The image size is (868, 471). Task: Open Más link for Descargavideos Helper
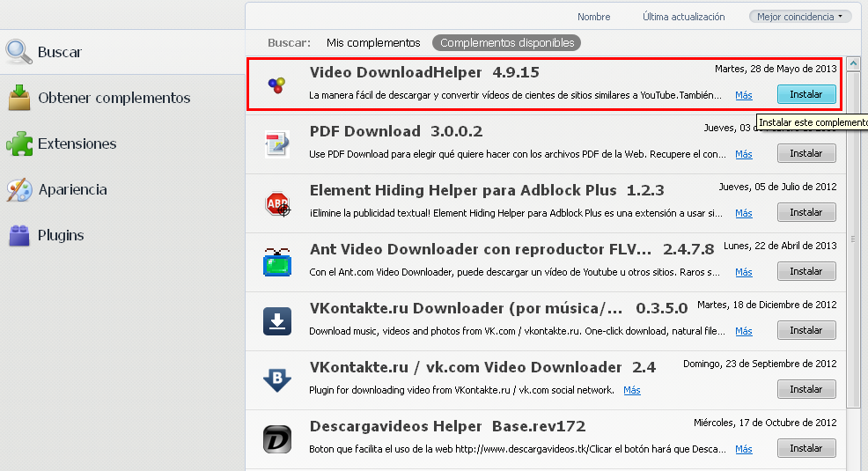point(744,449)
